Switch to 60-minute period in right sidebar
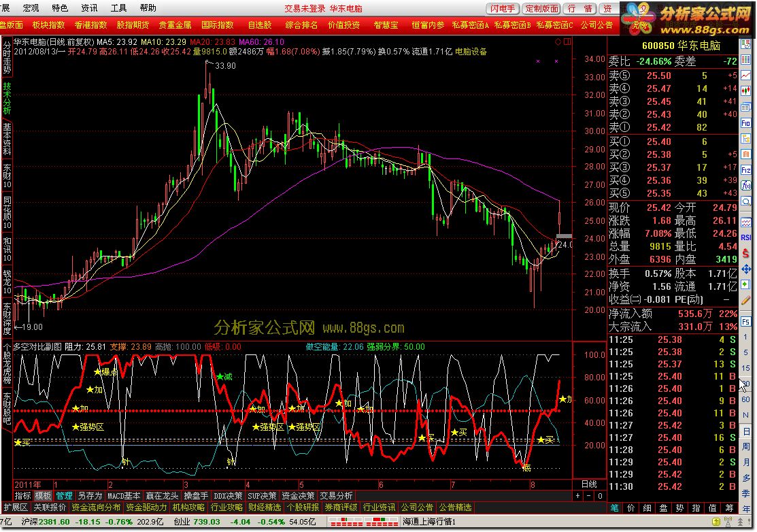The image size is (757, 532). (746, 399)
